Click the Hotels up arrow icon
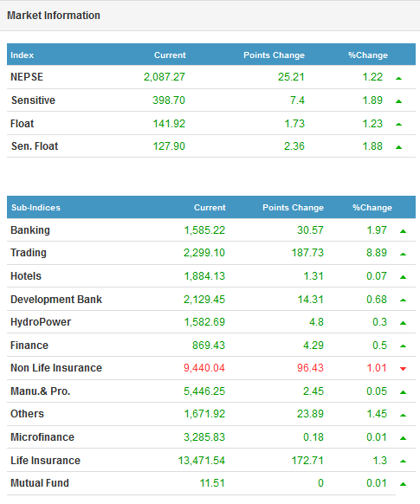The width and height of the screenshot is (420, 504). point(404,277)
